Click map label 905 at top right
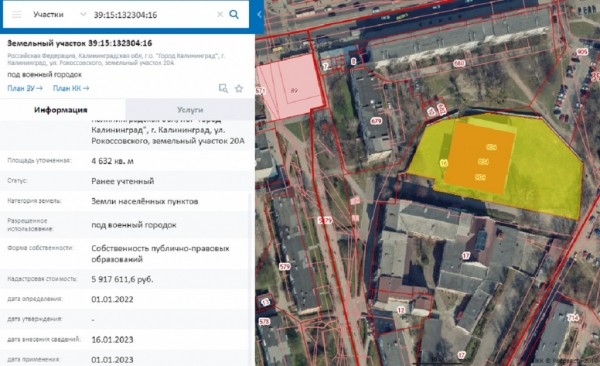Viewport: 600px width, 366px height. pos(582,51)
